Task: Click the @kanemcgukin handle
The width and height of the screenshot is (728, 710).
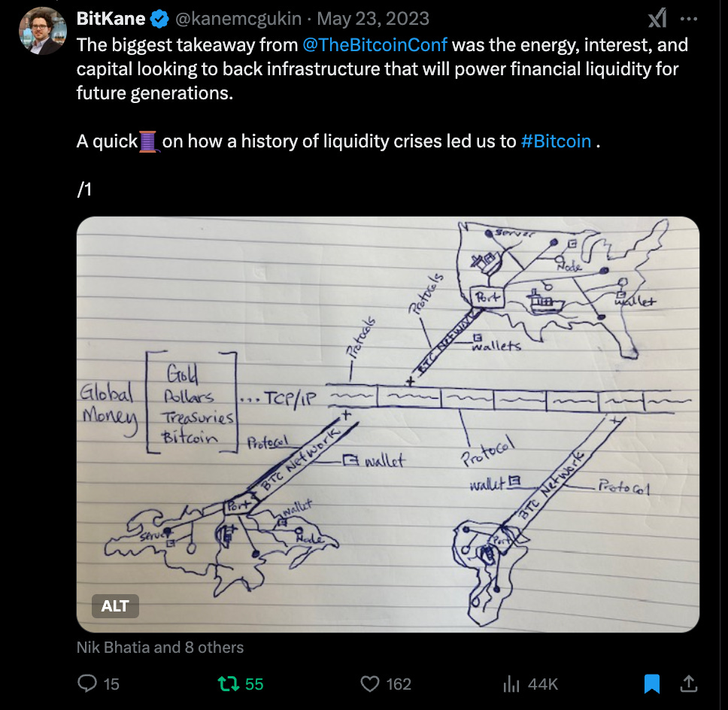Action: click(238, 19)
